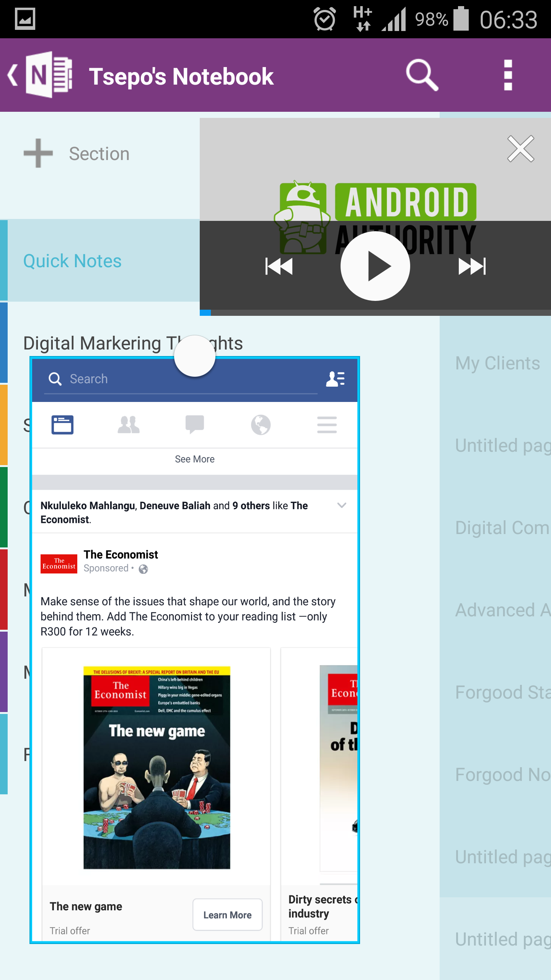Tap the alarm clock status icon
The height and width of the screenshot is (980, 551).
click(325, 19)
